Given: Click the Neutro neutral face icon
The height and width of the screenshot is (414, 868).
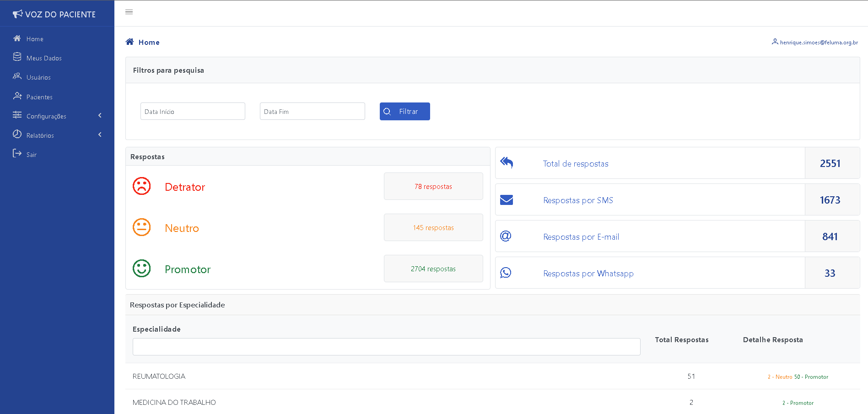Looking at the screenshot, I should [x=141, y=227].
